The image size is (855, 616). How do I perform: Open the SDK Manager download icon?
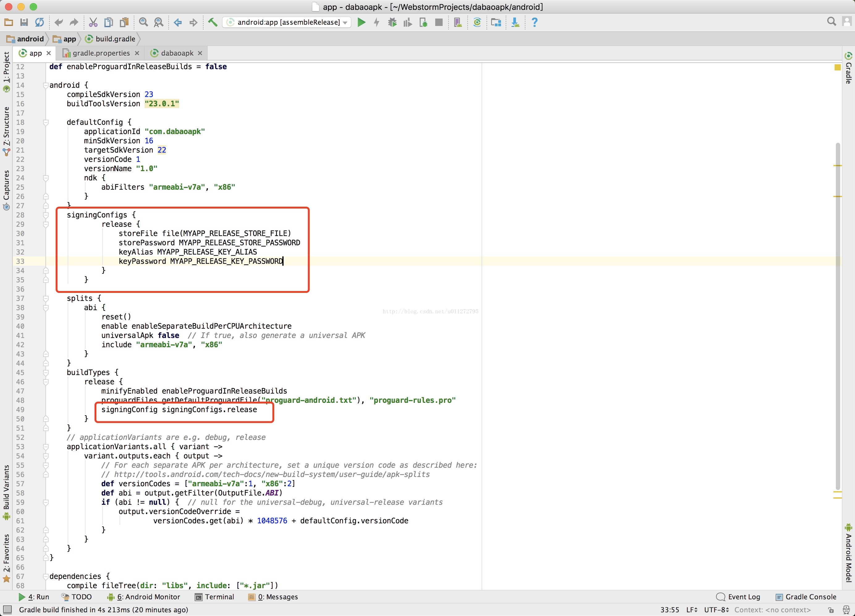(515, 22)
